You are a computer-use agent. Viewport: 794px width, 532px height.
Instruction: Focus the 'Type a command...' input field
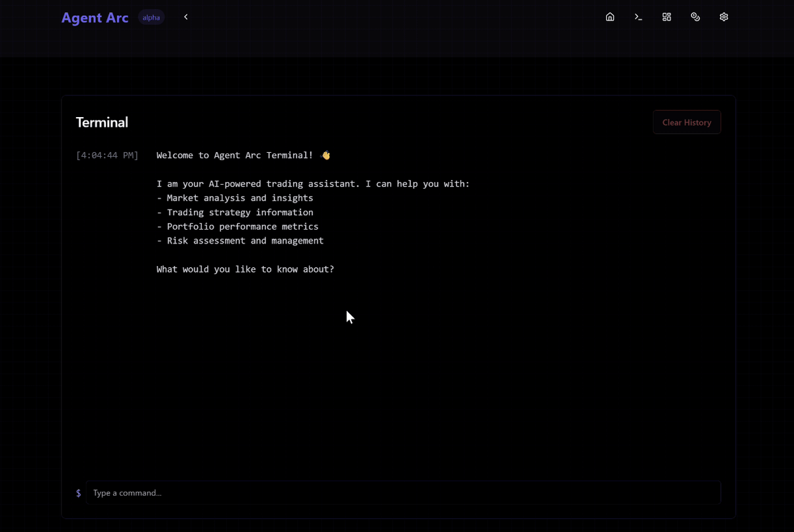tap(404, 493)
